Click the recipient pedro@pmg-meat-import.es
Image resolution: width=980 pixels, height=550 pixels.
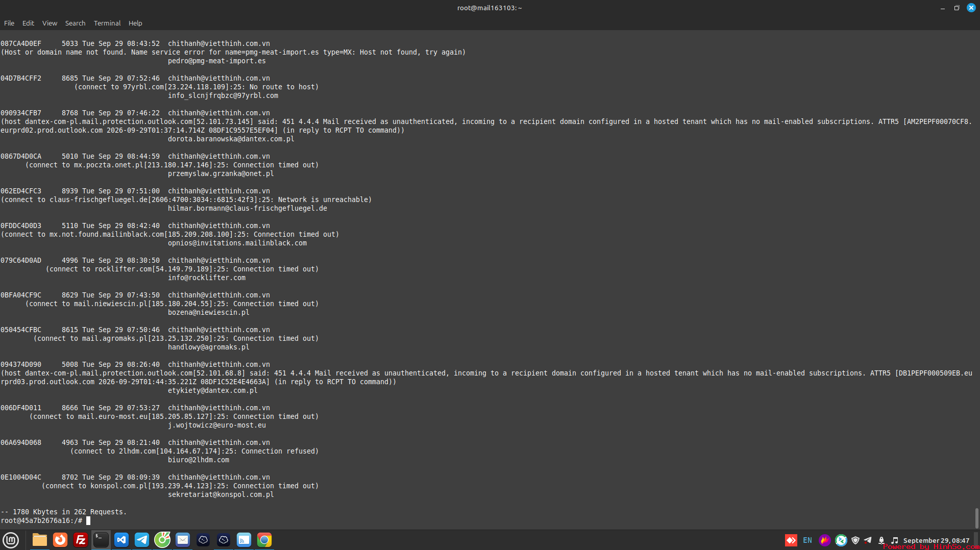click(217, 61)
